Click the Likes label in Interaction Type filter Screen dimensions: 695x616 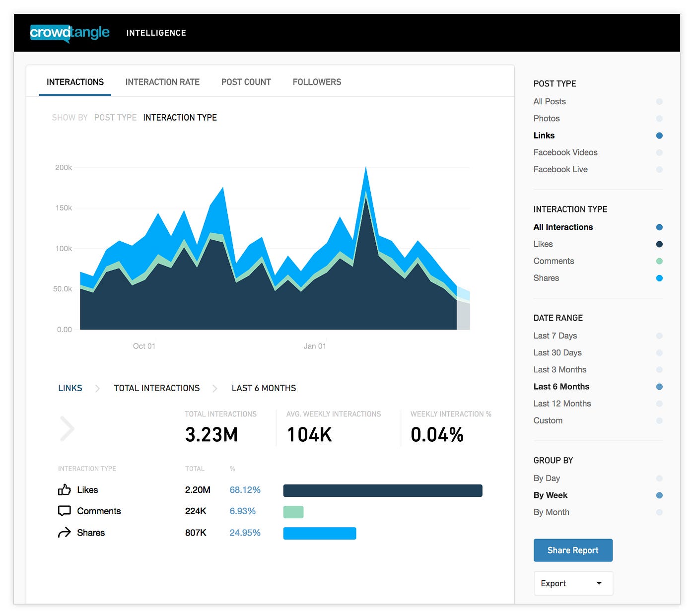pos(543,244)
